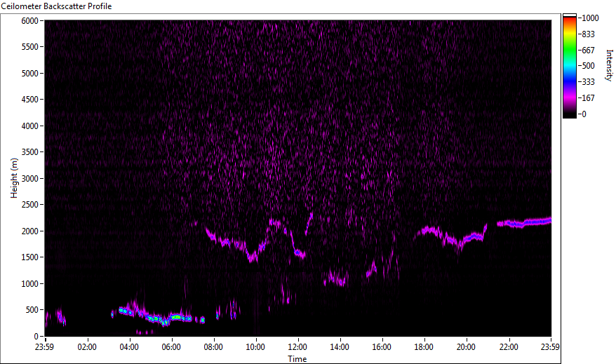Screen dimensions: 616x364
Task: Click the 22:00 time tick label
Action: click(509, 347)
